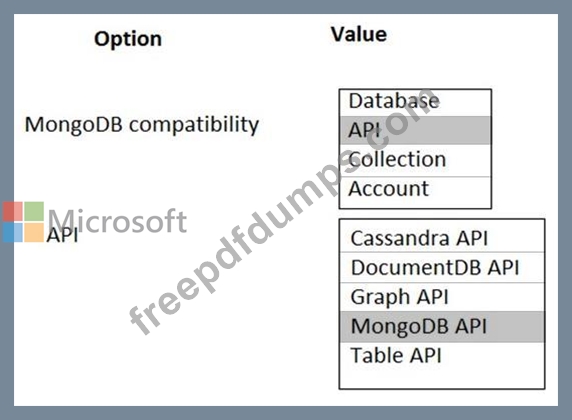Viewport: 572px width, 420px height.
Task: Choose the highlighted API value in first list
Action: point(415,130)
